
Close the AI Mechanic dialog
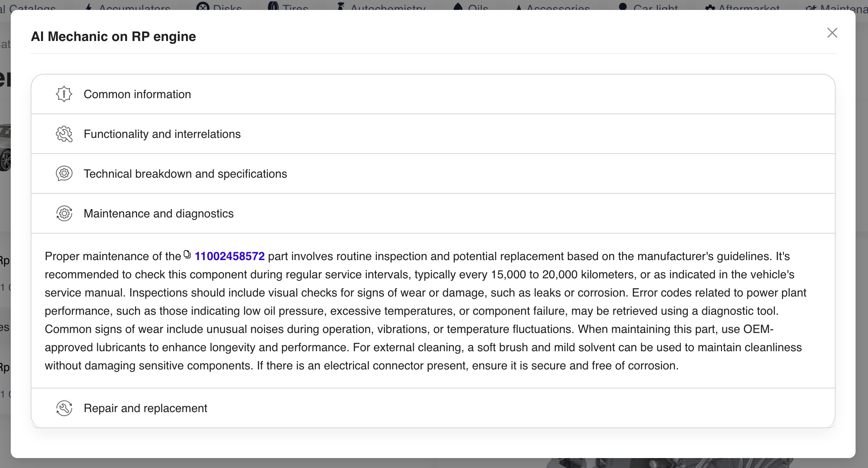coord(832,33)
